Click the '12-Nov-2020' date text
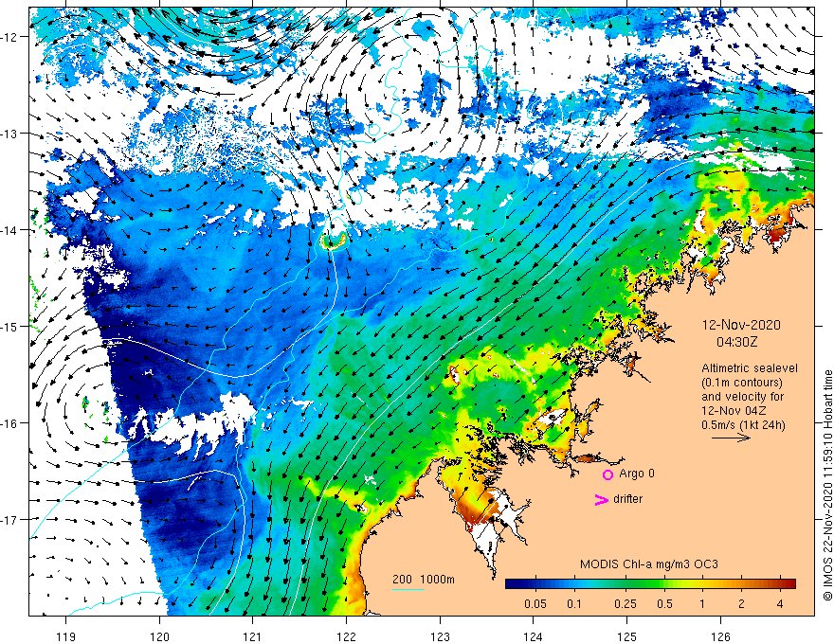 tap(741, 325)
